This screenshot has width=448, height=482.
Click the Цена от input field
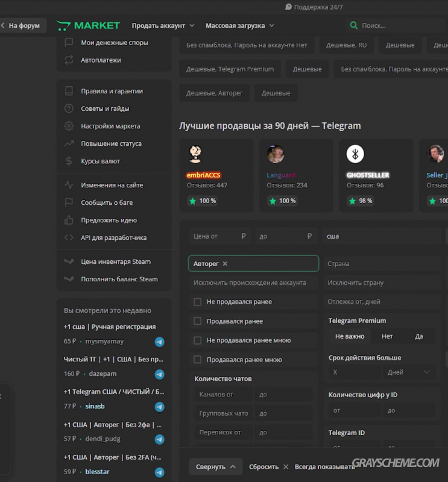[x=220, y=236]
